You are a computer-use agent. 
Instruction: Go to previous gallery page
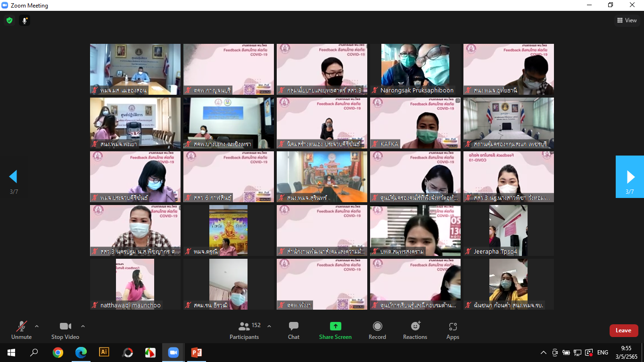click(13, 177)
